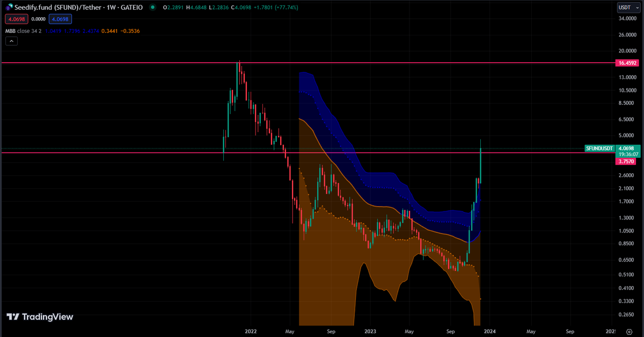Click the 0.2650 price scale label
Viewport: 644px width, 337px height.
click(x=627, y=314)
